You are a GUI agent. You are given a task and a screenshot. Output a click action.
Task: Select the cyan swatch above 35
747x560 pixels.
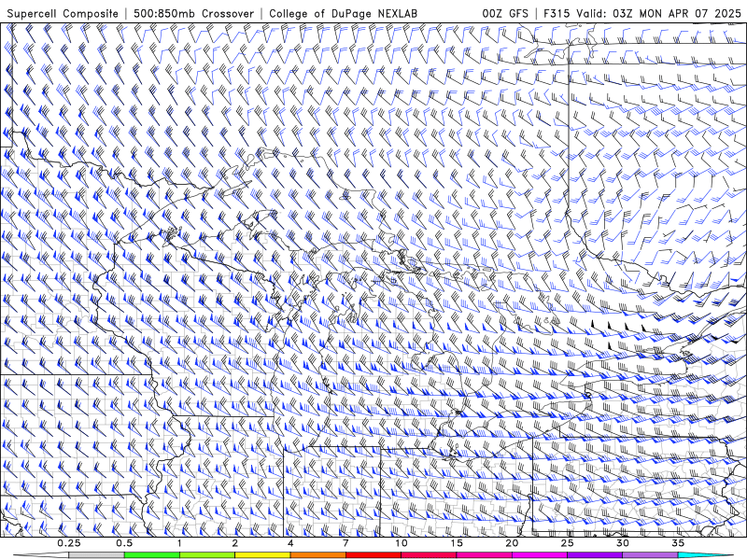pos(705,555)
